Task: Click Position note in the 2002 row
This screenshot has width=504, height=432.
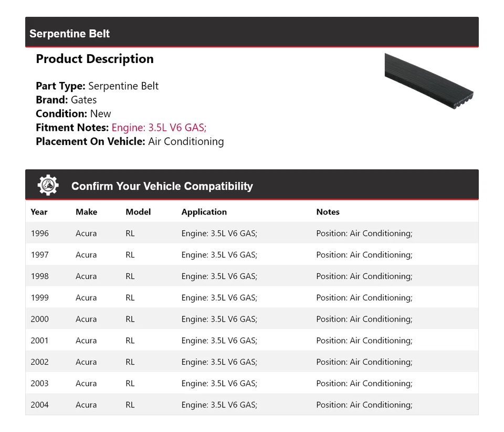Action: [x=364, y=362]
